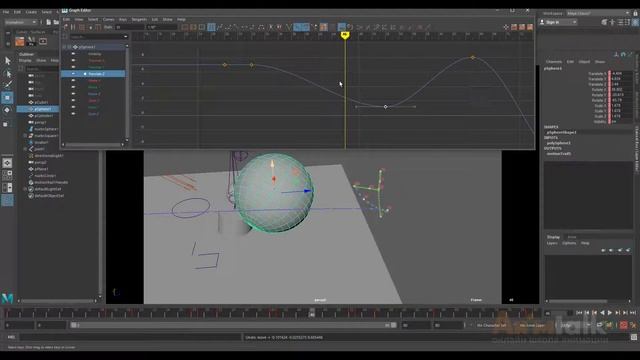The height and width of the screenshot is (360, 640).
Task: Click the Display tab in Layer Editor
Action: tap(553, 237)
